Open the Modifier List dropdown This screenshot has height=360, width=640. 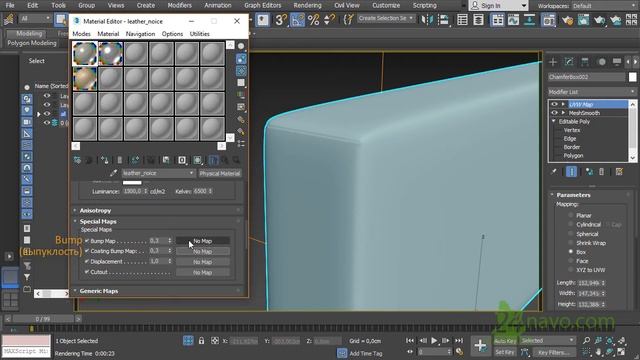point(591,92)
